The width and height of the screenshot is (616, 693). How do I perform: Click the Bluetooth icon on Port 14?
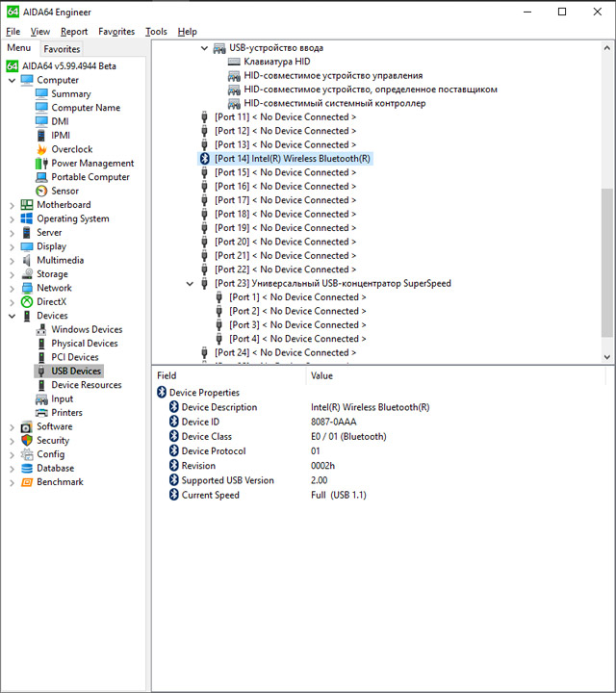coord(204,158)
